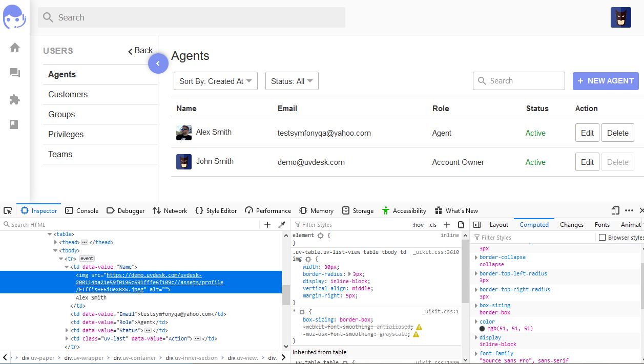
Task: Expand the td uv-last Action node
Action: click(67, 338)
